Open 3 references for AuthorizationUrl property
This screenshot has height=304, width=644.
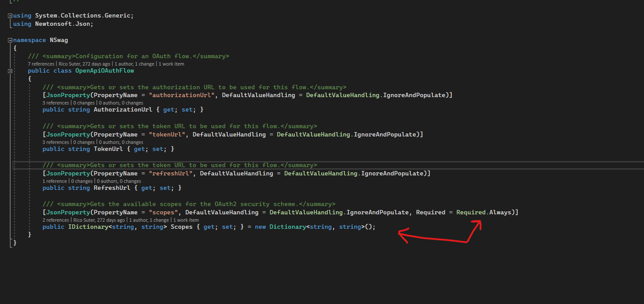click(x=55, y=102)
